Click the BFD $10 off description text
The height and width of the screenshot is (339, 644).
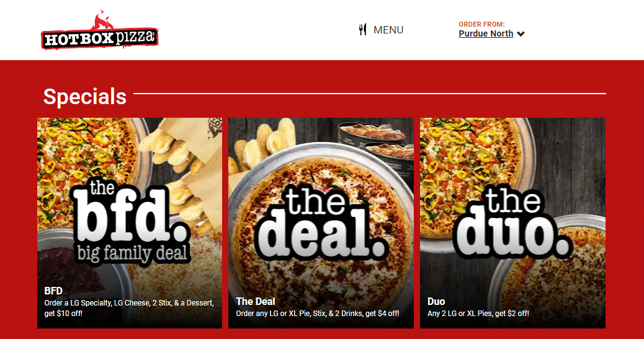(129, 308)
